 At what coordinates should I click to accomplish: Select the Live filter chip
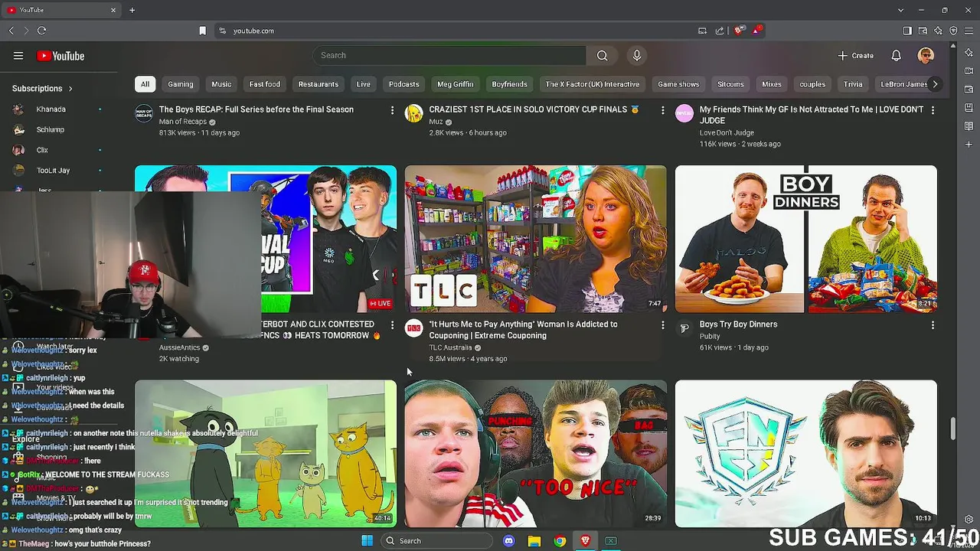(364, 84)
